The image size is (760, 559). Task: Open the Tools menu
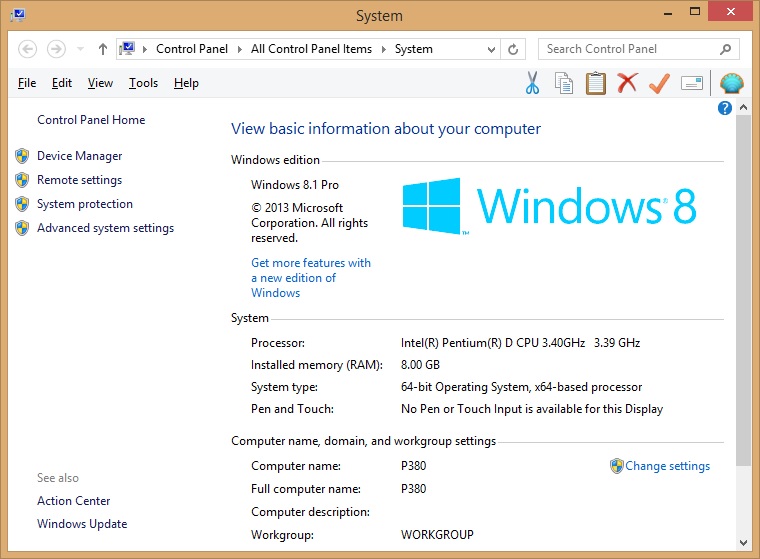143,83
